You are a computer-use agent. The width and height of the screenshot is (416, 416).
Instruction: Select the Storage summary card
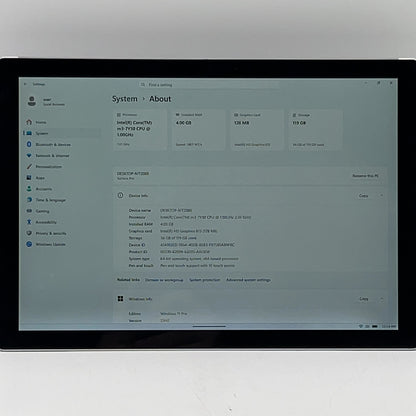(x=315, y=130)
